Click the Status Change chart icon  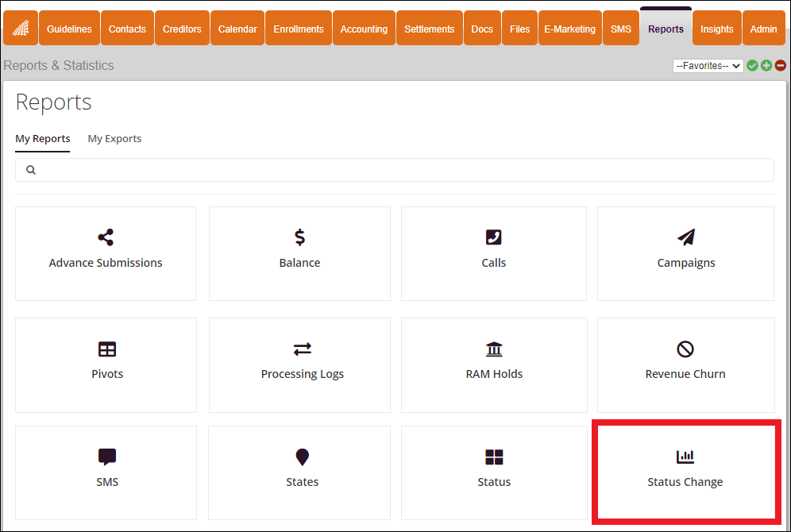point(685,457)
